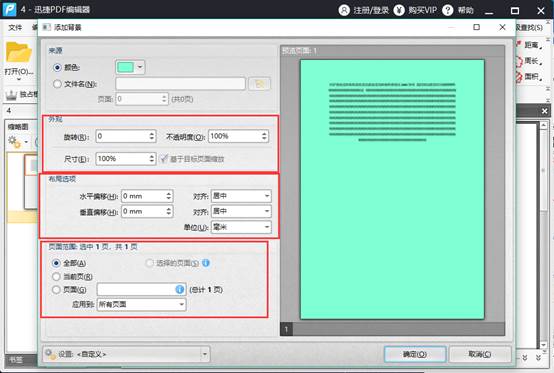This screenshot has height=373, width=554.
Task: Click the 旋转(R) rotation input field
Action: (126, 136)
